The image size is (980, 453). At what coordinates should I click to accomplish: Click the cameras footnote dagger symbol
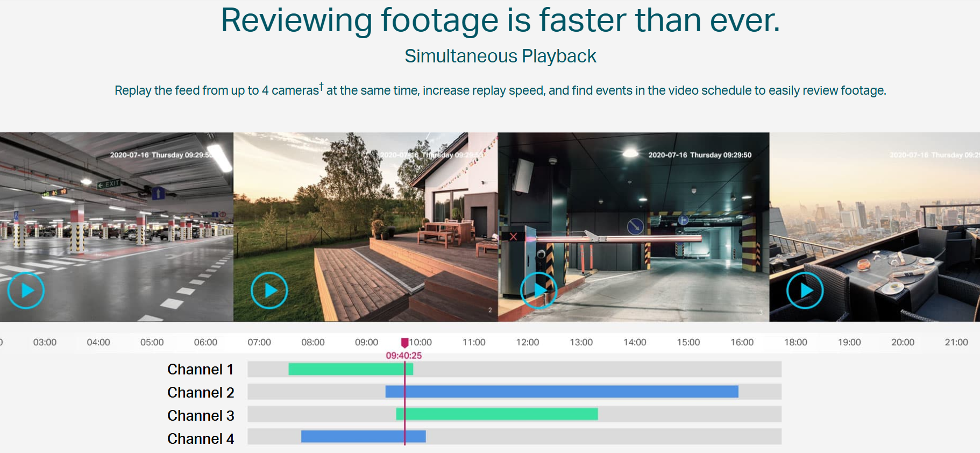321,86
